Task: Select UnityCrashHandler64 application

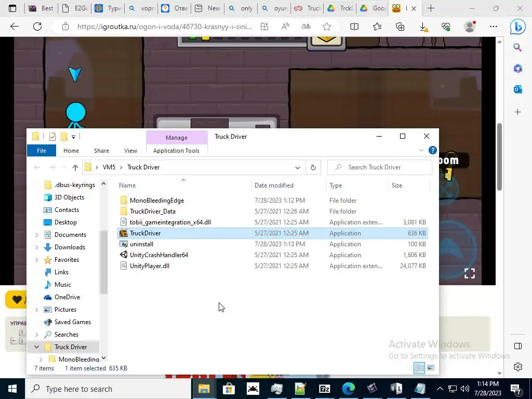Action: click(159, 255)
